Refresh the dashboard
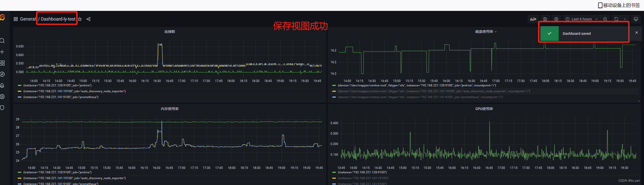The height and width of the screenshot is (185, 644). [x=616, y=19]
